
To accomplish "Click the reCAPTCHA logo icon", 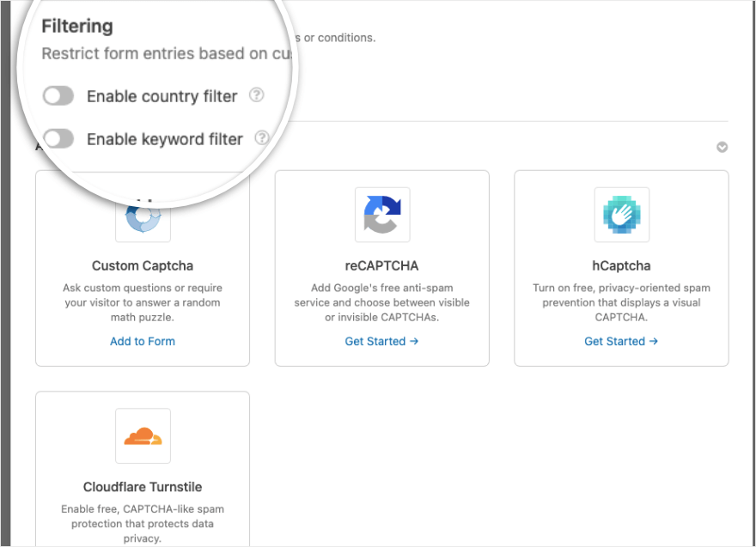I will tap(382, 215).
